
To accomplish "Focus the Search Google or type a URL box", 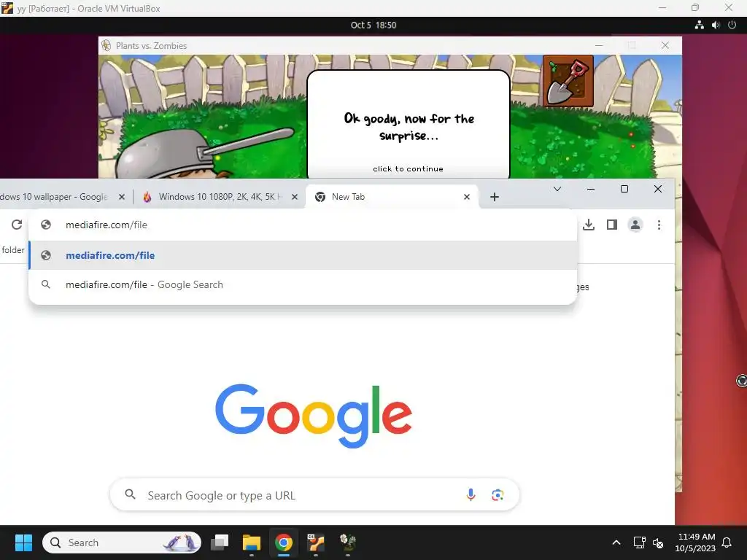I will pos(314,495).
